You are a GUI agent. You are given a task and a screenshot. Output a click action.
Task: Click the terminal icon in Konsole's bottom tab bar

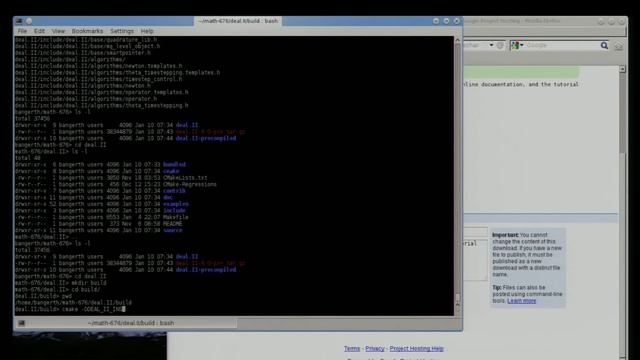(x=21, y=323)
